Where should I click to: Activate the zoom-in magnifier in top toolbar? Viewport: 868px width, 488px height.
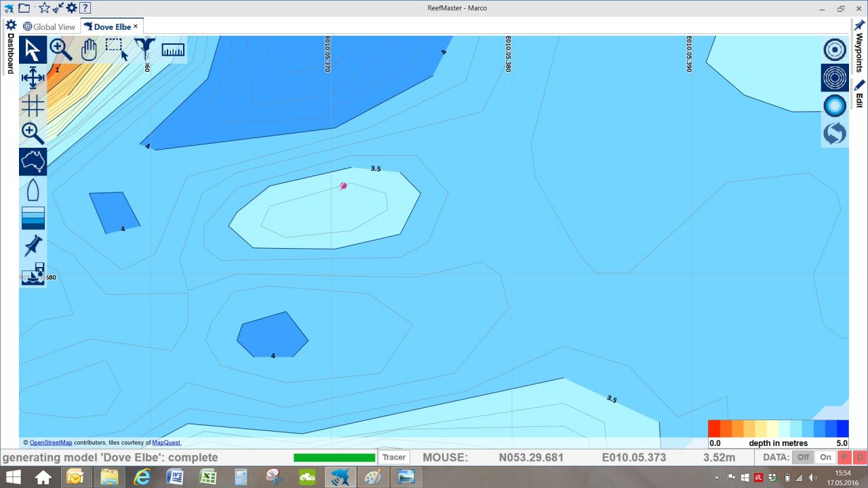(x=61, y=49)
